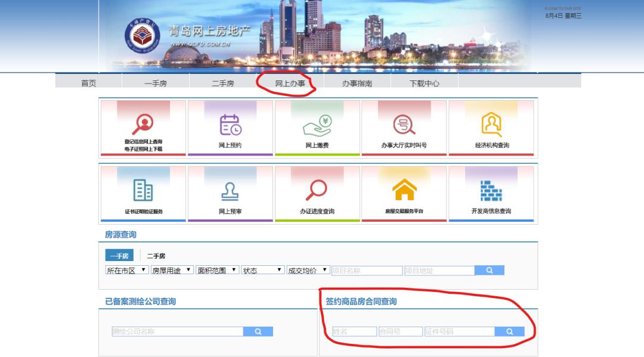644x357 pixels.
Task: Open the 房屋用途 dropdown list
Action: coord(172,270)
